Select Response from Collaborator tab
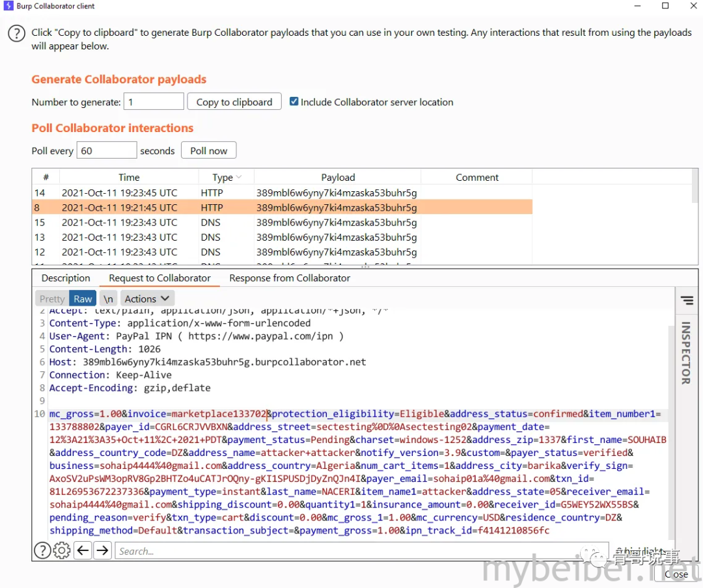The height and width of the screenshot is (588, 703). coord(290,278)
